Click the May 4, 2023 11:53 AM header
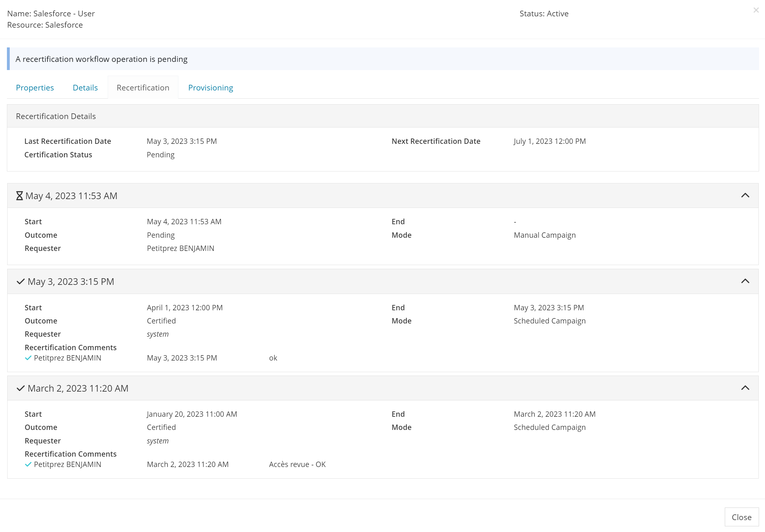The width and height of the screenshot is (765, 532). coord(71,196)
